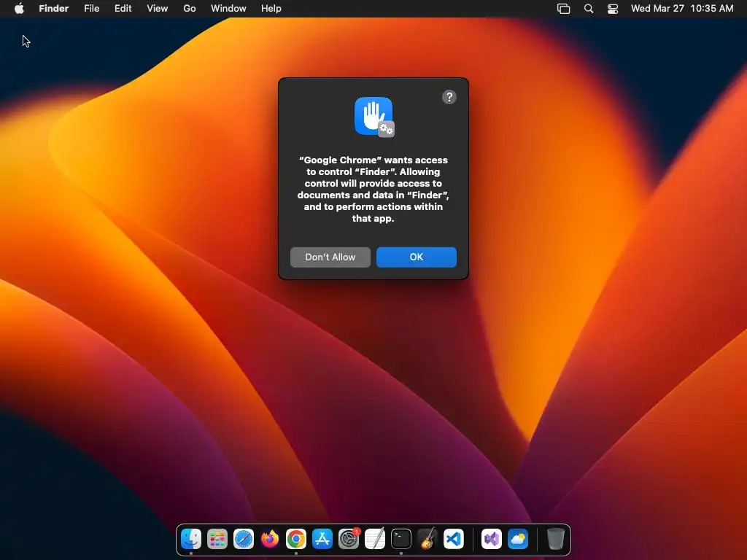Open the Edit menu
The height and width of the screenshot is (560, 747).
pyautogui.click(x=123, y=9)
